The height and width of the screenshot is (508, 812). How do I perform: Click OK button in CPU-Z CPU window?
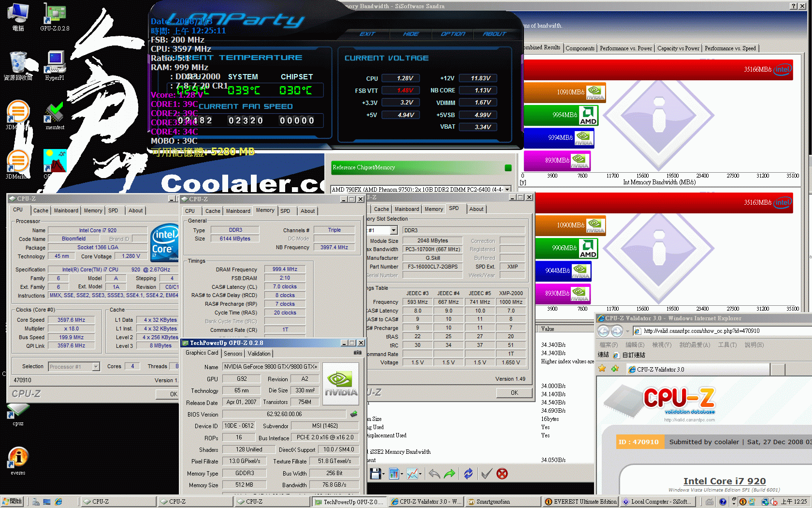click(168, 394)
